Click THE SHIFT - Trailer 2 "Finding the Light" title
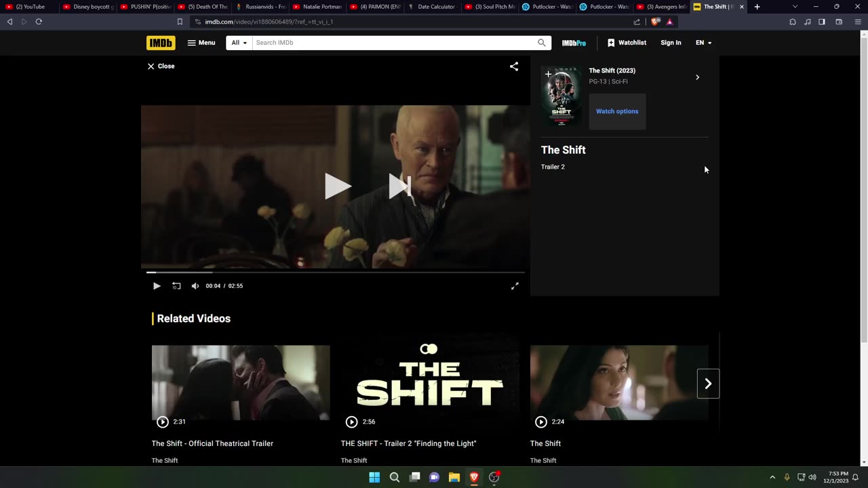Image resolution: width=868 pixels, height=488 pixels. pyautogui.click(x=408, y=443)
